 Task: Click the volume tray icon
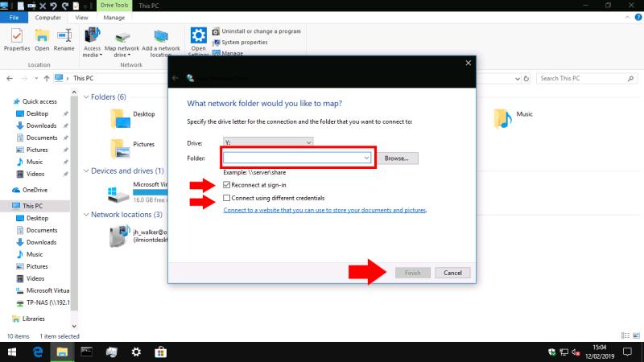(576, 352)
